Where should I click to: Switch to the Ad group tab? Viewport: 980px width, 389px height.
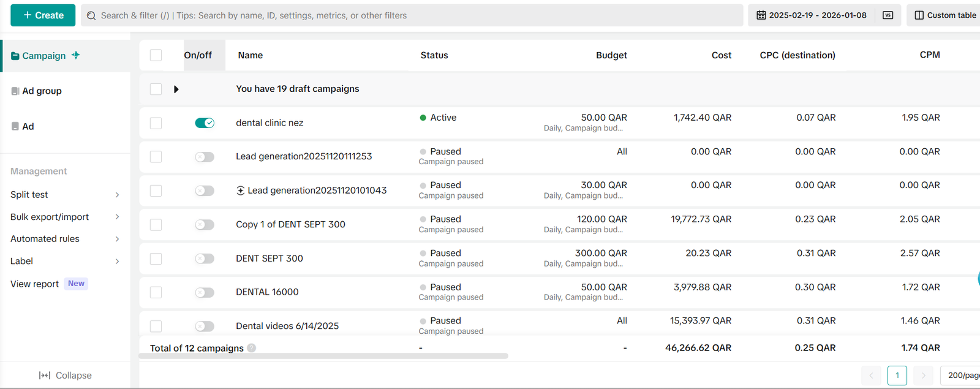tap(42, 91)
